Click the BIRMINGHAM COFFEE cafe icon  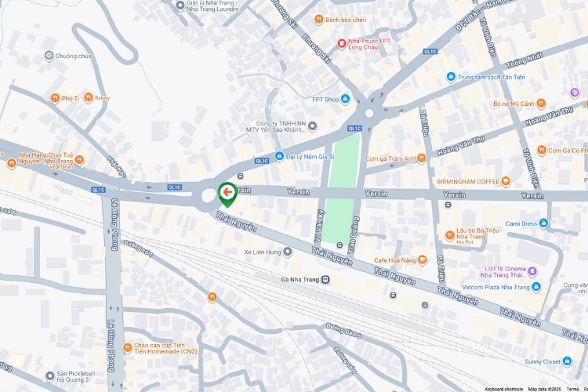(506, 182)
